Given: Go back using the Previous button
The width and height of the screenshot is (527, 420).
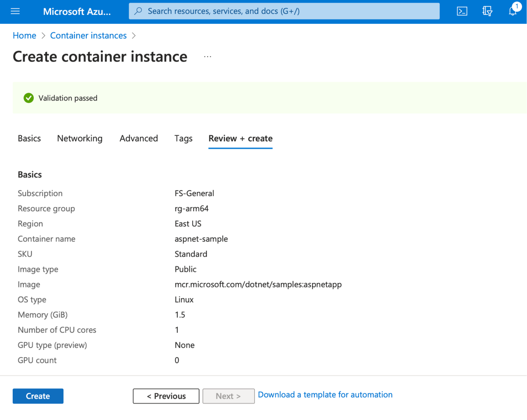Looking at the screenshot, I should point(166,396).
